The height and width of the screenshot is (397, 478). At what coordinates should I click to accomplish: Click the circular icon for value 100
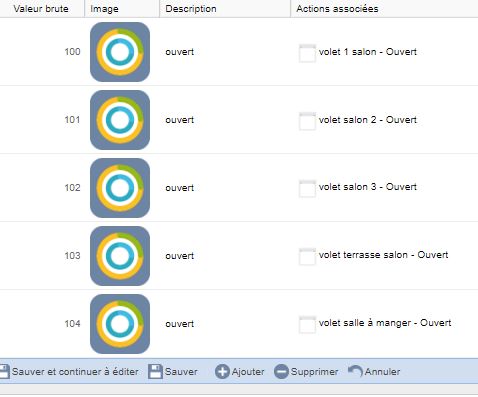click(120, 52)
